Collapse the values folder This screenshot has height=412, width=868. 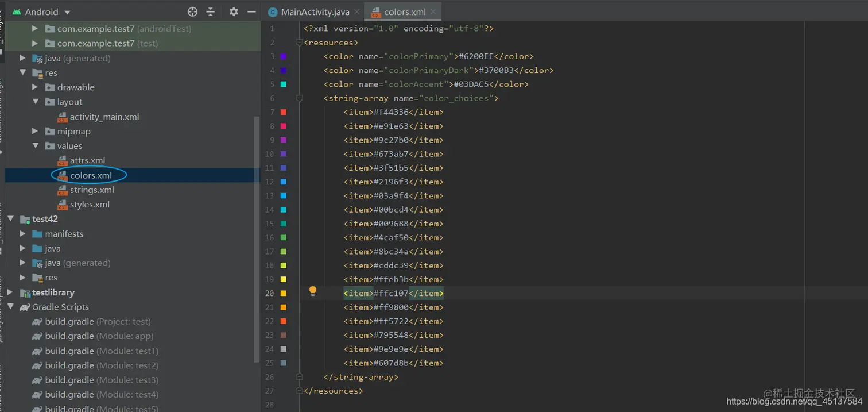(35, 146)
